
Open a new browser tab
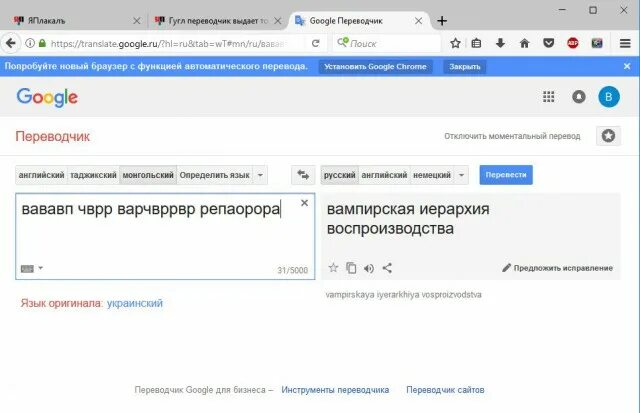[x=442, y=20]
